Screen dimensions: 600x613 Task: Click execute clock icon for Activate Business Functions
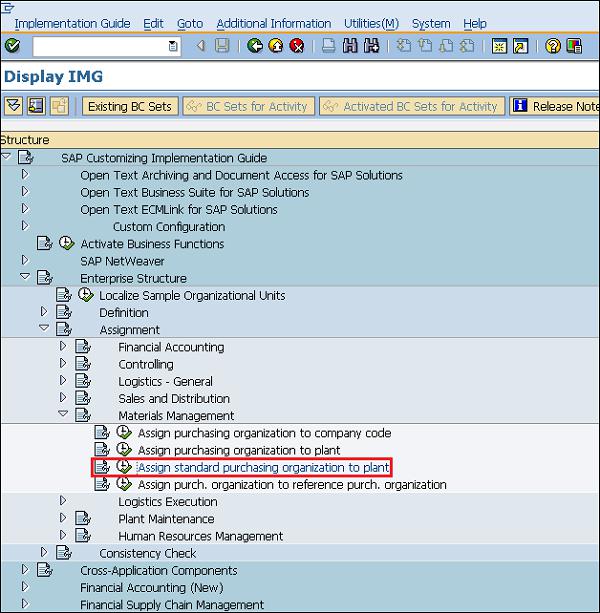(66, 243)
